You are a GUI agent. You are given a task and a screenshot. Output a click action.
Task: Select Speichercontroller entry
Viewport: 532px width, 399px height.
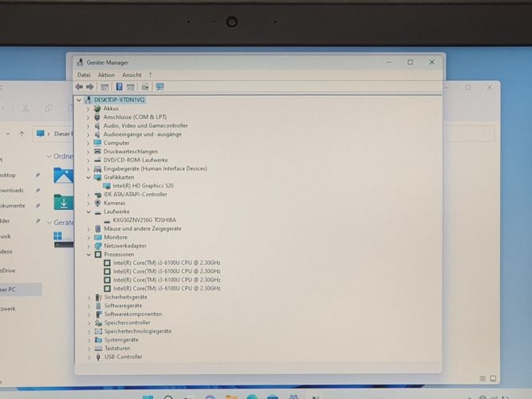point(128,322)
